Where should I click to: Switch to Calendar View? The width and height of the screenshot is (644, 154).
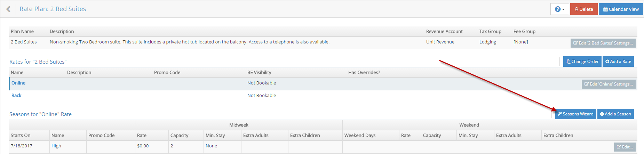(x=621, y=9)
